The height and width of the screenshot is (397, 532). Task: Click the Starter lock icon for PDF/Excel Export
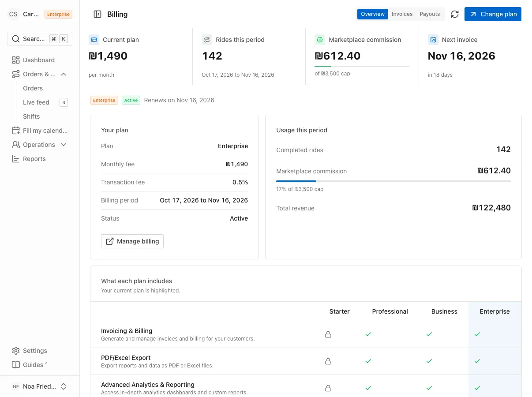[328, 361]
